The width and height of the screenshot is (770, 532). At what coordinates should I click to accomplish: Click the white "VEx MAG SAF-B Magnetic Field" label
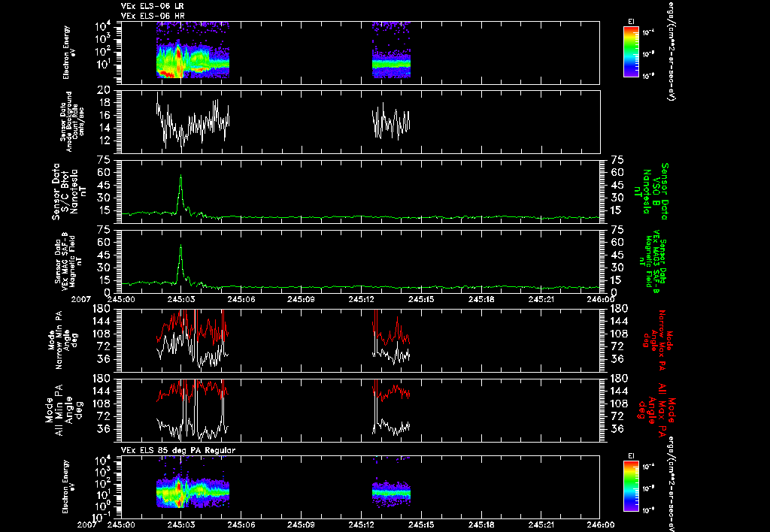(68, 261)
